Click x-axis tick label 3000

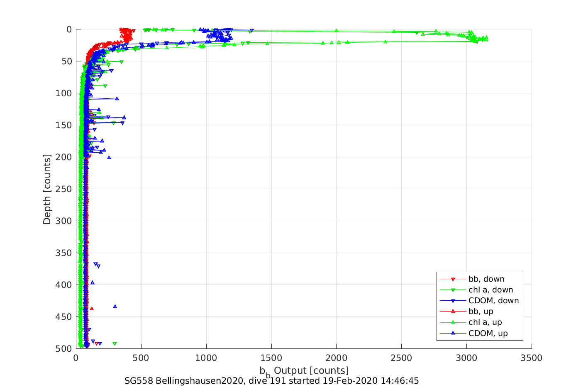[467, 358]
